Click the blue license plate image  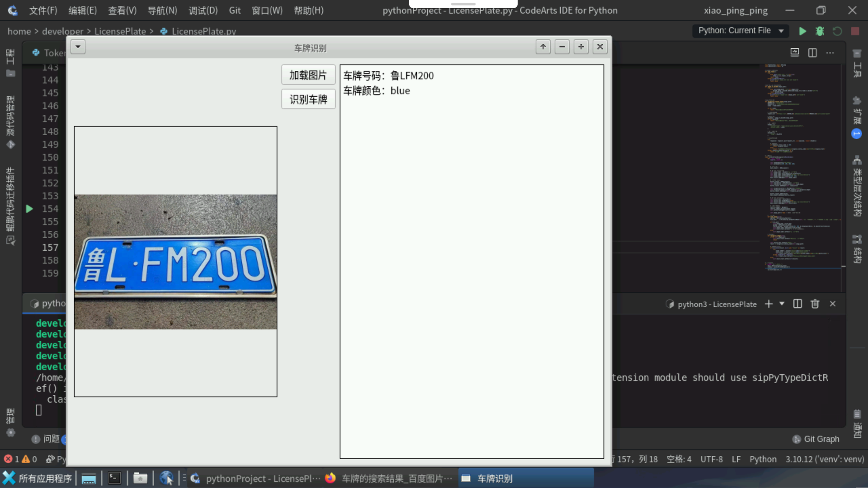click(175, 261)
